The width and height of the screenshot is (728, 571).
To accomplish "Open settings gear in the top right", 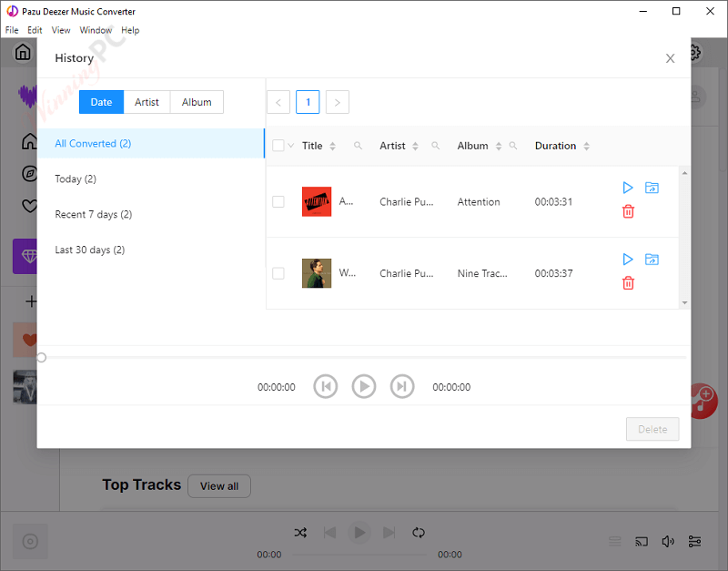I will point(695,52).
